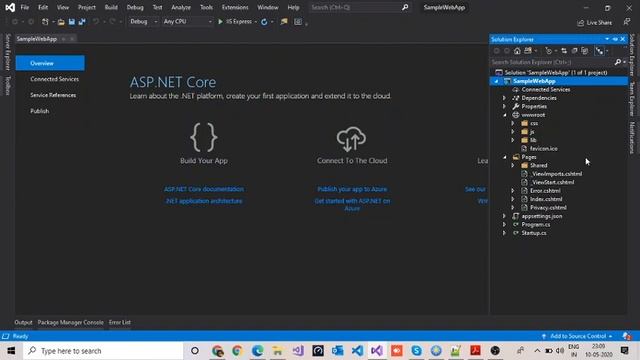This screenshot has width=640, height=360.
Task: Expand the Index.cshtml node
Action: (x=513, y=199)
